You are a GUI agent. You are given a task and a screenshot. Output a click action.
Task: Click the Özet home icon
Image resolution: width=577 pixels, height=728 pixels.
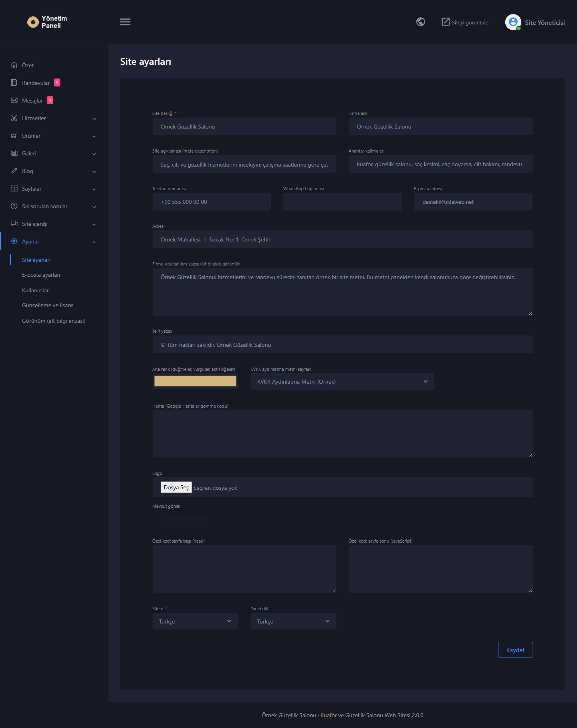point(14,65)
